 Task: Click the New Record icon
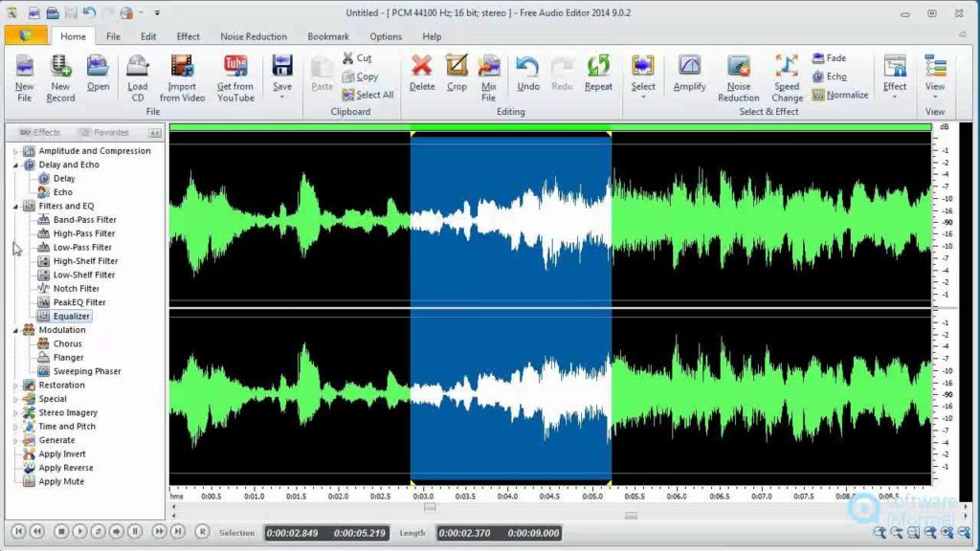(60, 67)
